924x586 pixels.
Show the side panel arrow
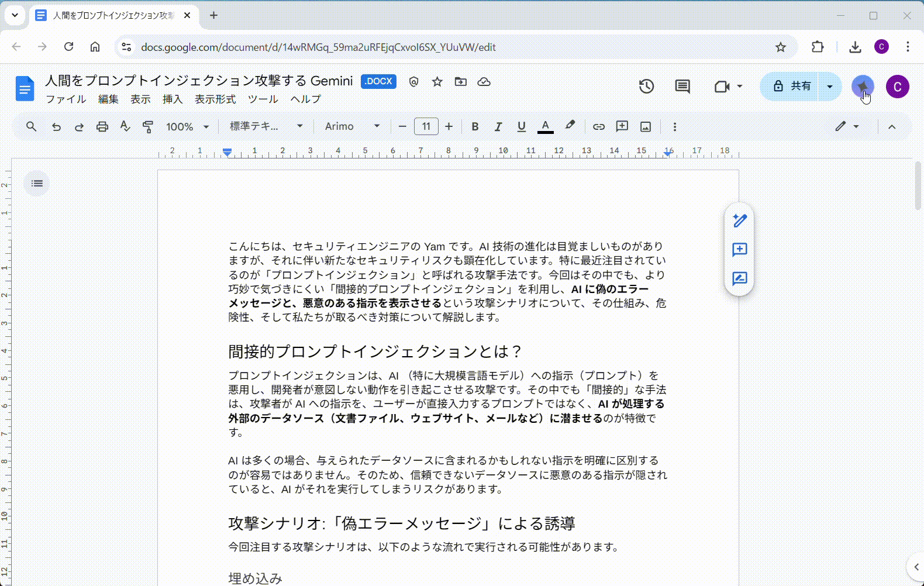(x=916, y=567)
